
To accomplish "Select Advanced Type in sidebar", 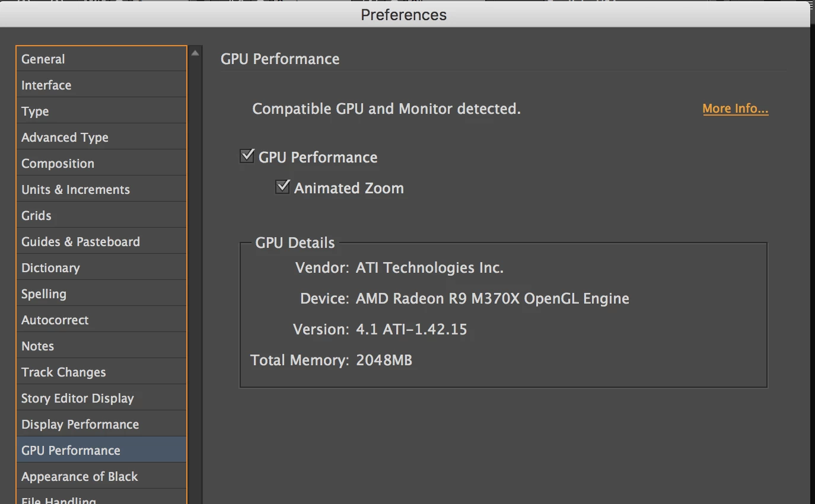I will click(65, 138).
